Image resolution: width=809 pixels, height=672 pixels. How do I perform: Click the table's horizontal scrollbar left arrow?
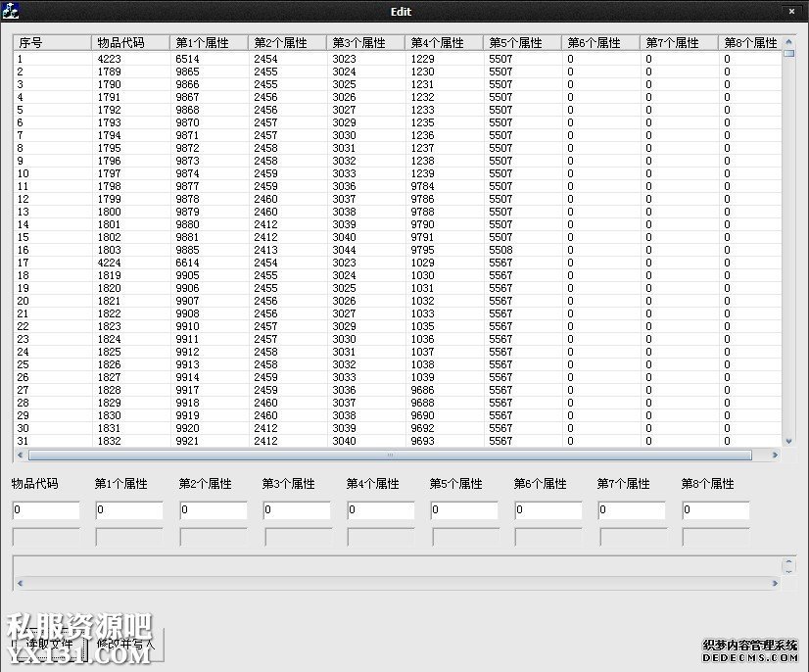[x=22, y=456]
